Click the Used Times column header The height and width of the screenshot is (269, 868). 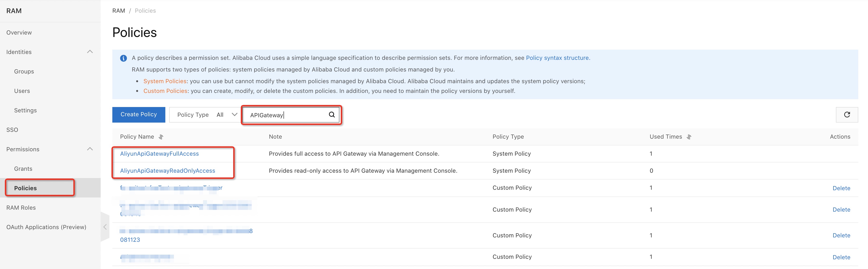tap(665, 137)
